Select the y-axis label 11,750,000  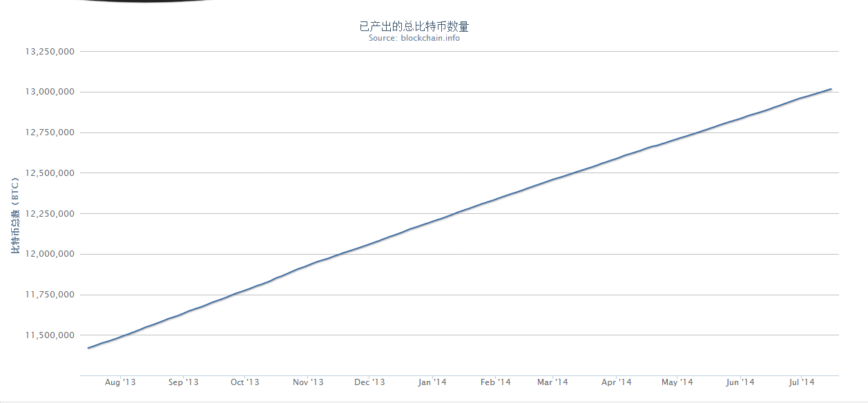[x=50, y=295]
